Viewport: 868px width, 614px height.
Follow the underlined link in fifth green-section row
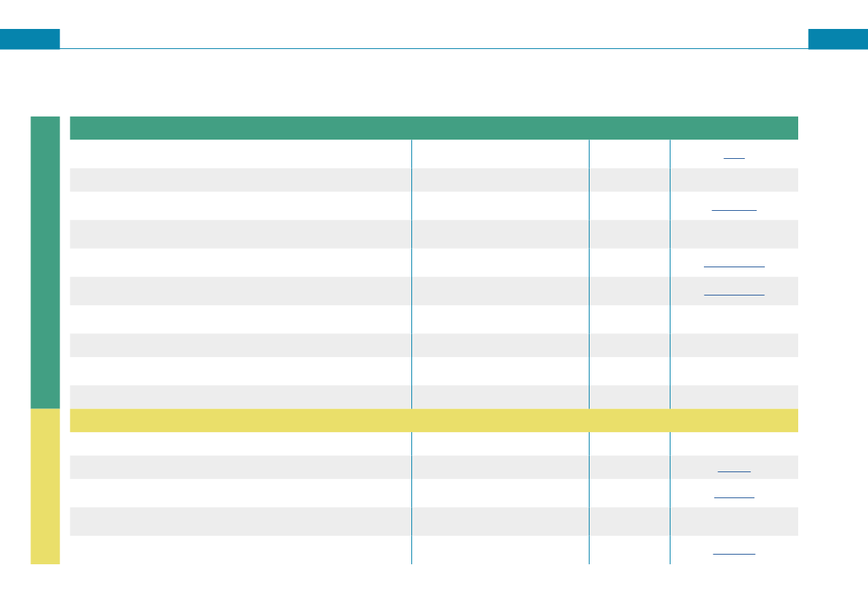click(734, 263)
